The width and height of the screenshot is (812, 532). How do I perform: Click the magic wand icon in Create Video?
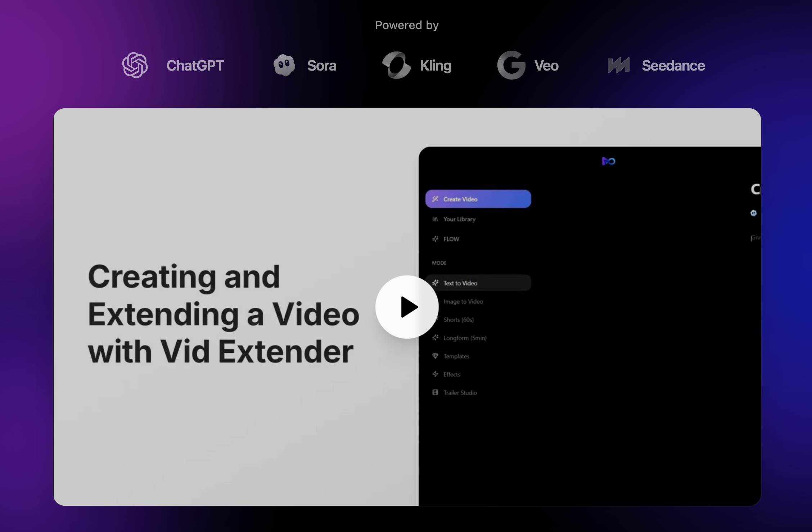tap(436, 199)
